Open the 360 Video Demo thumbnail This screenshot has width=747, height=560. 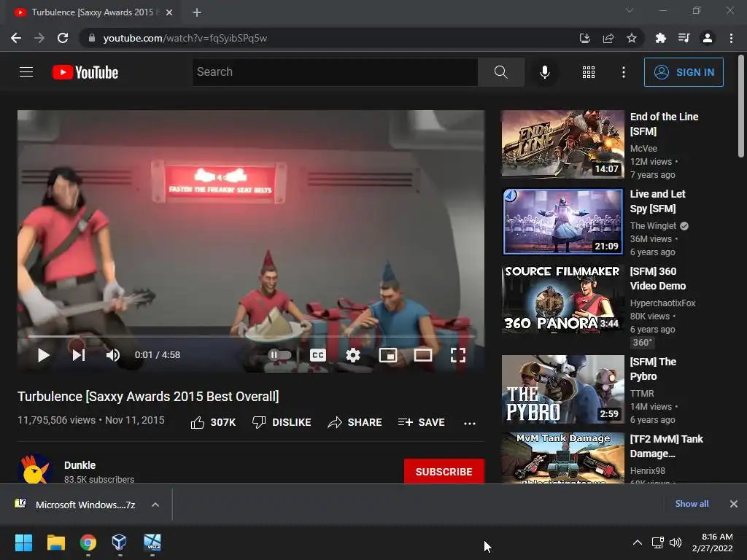pyautogui.click(x=562, y=299)
